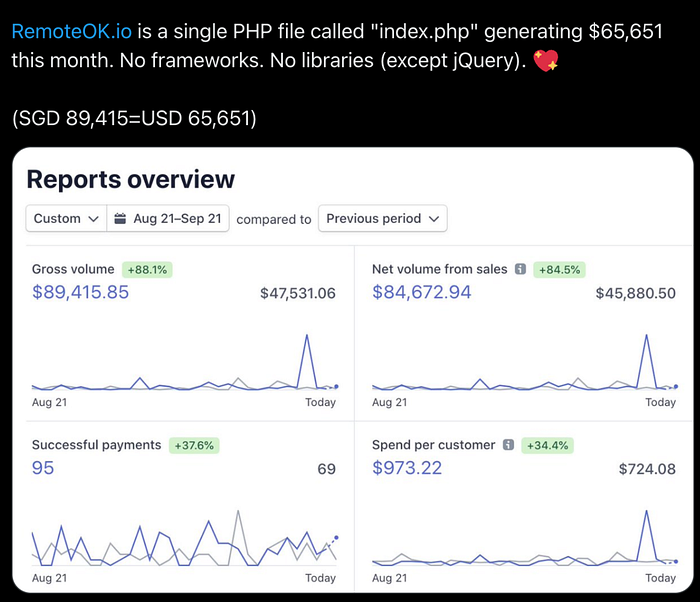Screen dimensions: 700x602
Task: Click the (SGD 89,415=USD 65,651) text
Action: 134,118
